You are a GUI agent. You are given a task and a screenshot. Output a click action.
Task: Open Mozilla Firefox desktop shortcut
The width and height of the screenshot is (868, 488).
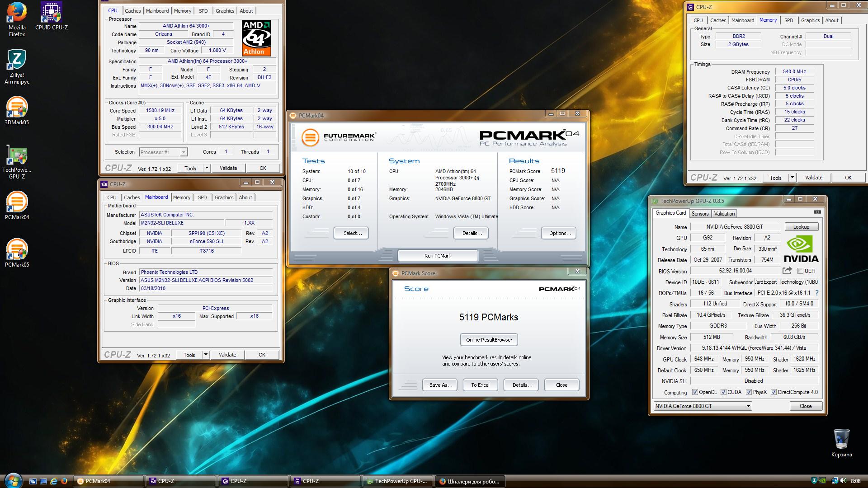[17, 19]
